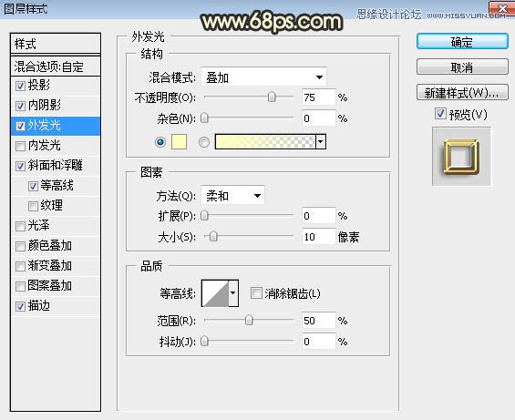Click the 新建样式(W)... new style button
Image resolution: width=515 pixels, height=420 pixels.
[x=462, y=93]
